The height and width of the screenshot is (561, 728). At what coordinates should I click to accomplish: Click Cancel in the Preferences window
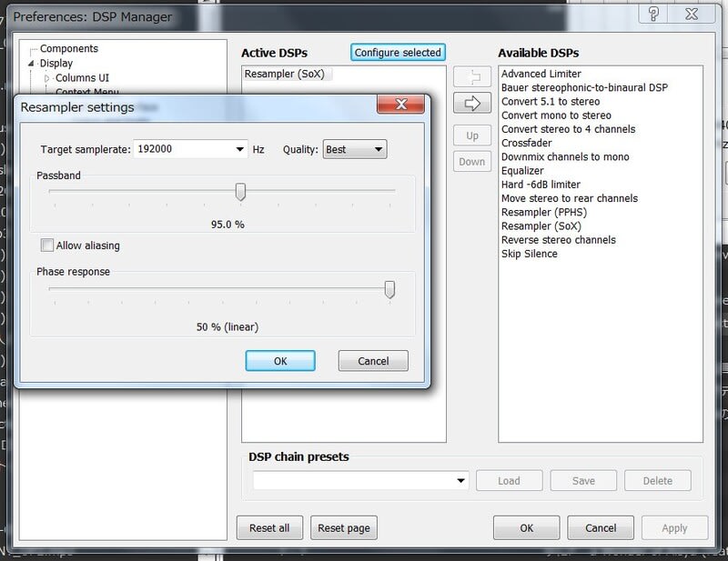(x=601, y=527)
